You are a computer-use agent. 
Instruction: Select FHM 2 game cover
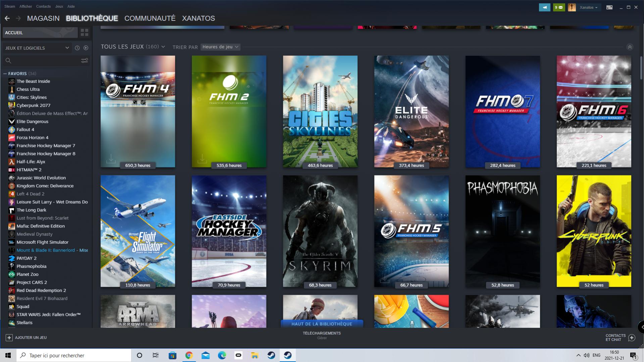[x=229, y=111]
